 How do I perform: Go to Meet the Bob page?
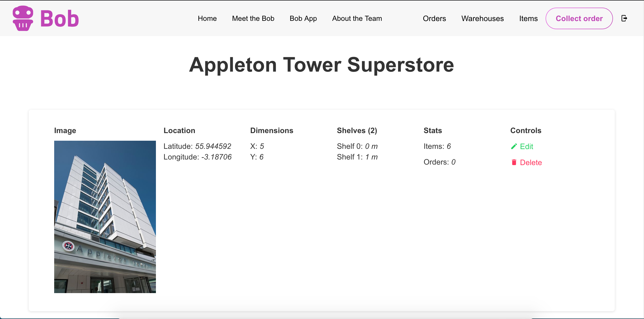click(x=253, y=19)
